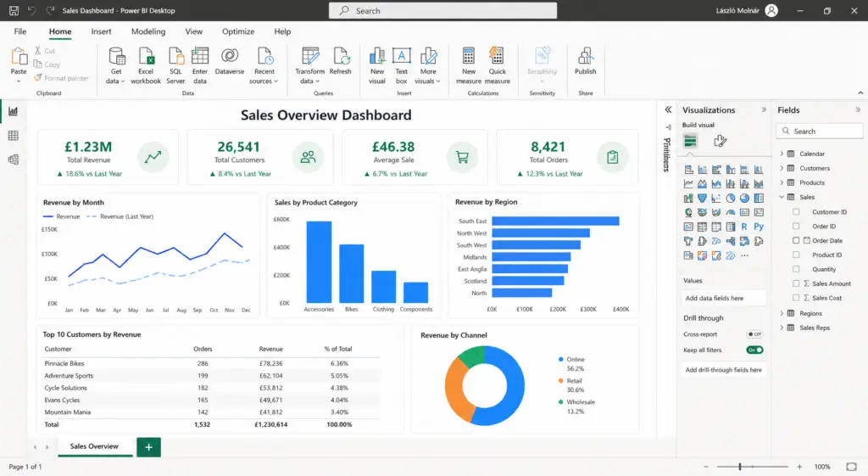The width and height of the screenshot is (868, 476).
Task: Expand the Sales Reps table
Action: (782, 328)
